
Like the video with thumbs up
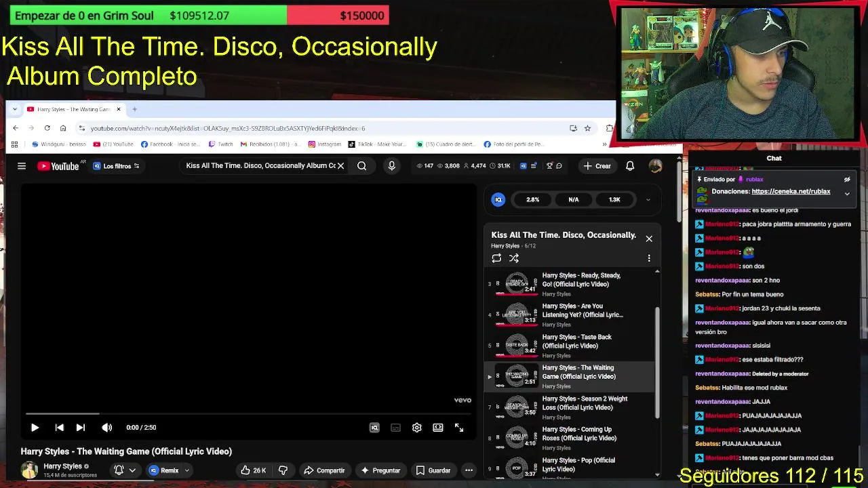(x=253, y=470)
